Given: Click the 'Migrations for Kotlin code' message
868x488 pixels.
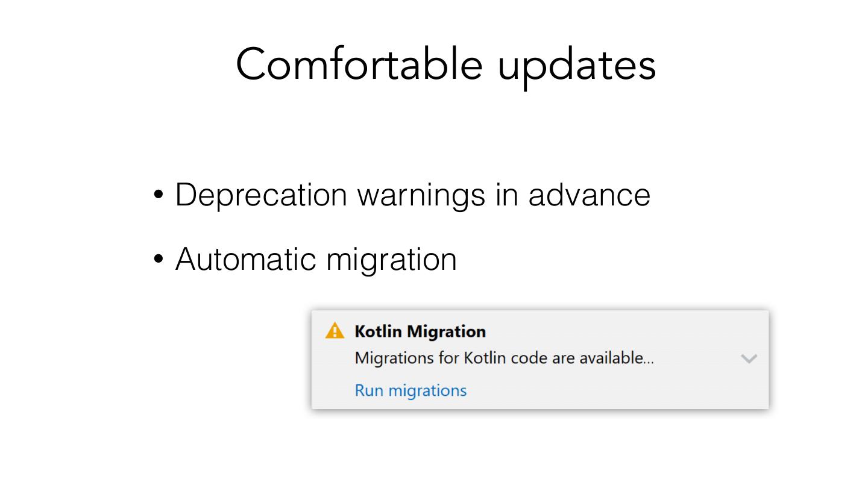Looking at the screenshot, I should pyautogui.click(x=504, y=358).
